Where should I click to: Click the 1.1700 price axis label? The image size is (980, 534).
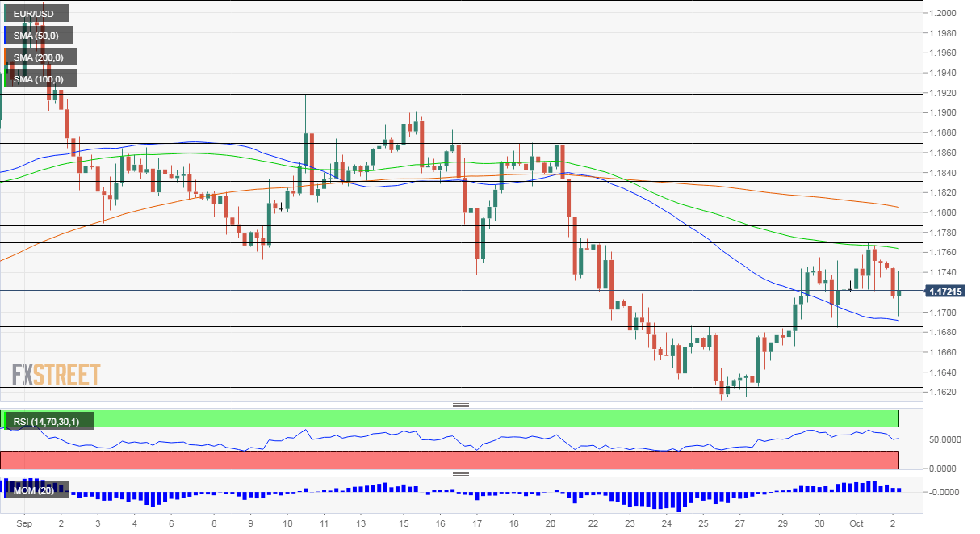pos(943,313)
